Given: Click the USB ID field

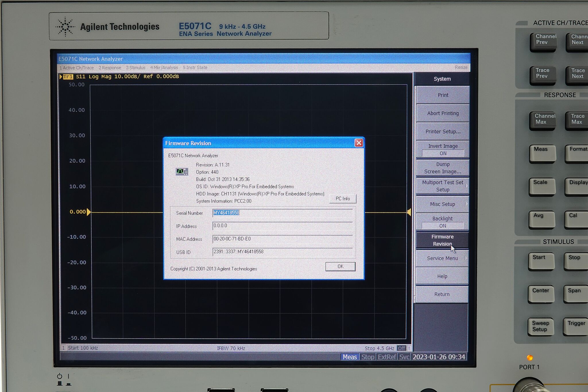Looking at the screenshot, I should pyautogui.click(x=283, y=252).
